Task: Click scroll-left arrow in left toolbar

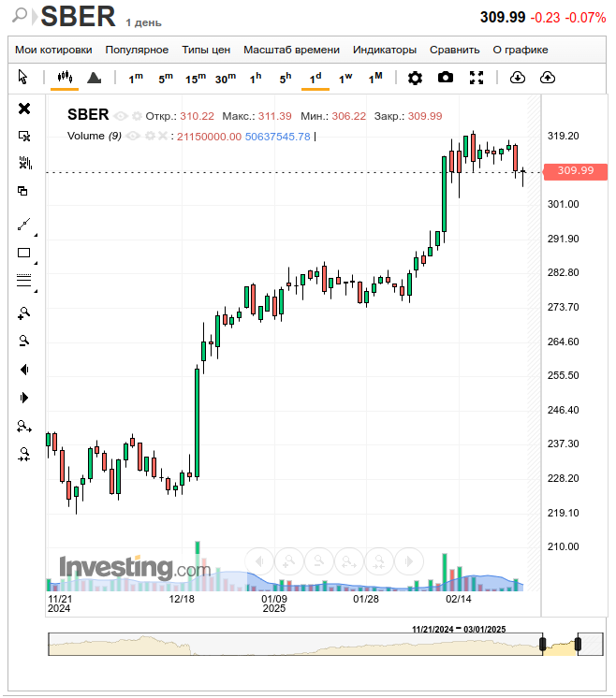Action: pos(24,370)
